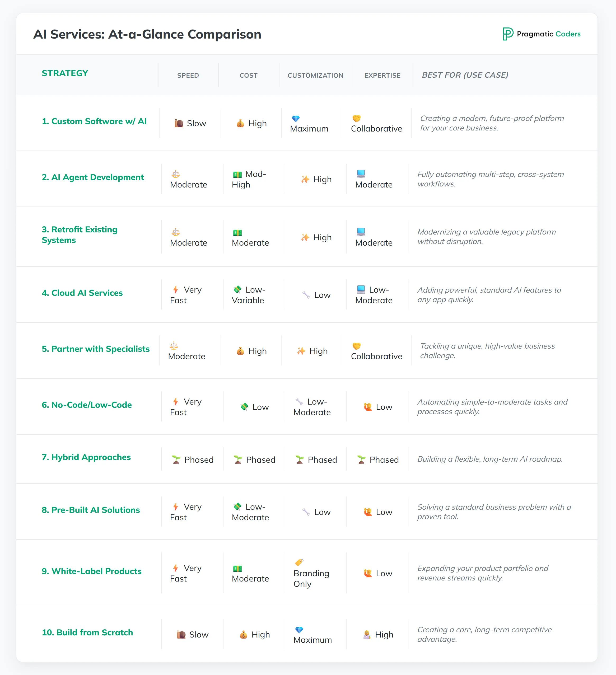
Task: Click the CUSTOMIZATION column header
Action: 315,75
